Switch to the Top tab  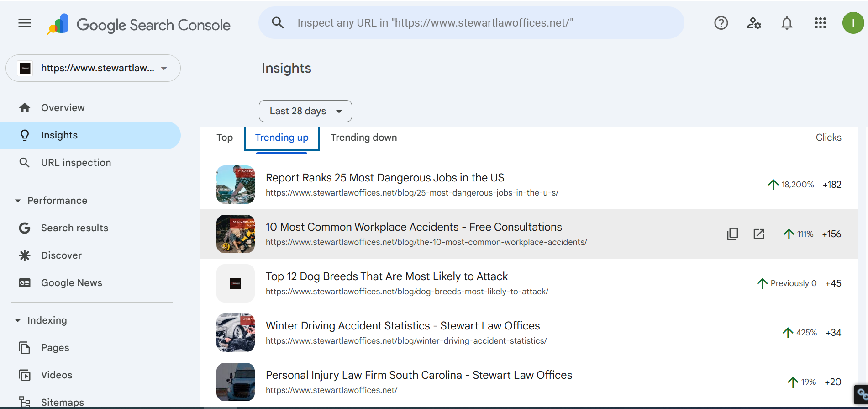pyautogui.click(x=225, y=138)
